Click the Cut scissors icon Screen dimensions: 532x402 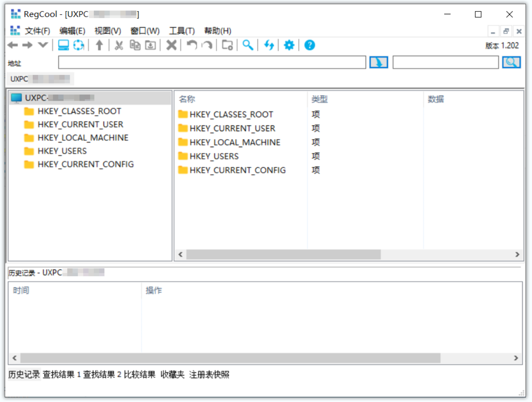(x=119, y=45)
